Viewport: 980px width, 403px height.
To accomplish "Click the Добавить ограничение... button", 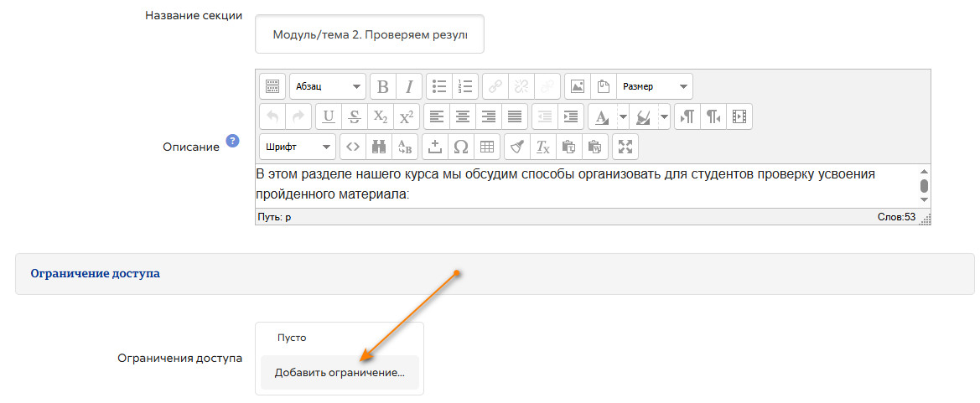I will point(340,373).
